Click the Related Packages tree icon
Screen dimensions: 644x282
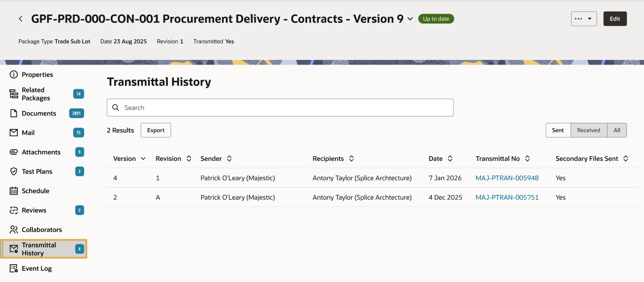[14, 94]
